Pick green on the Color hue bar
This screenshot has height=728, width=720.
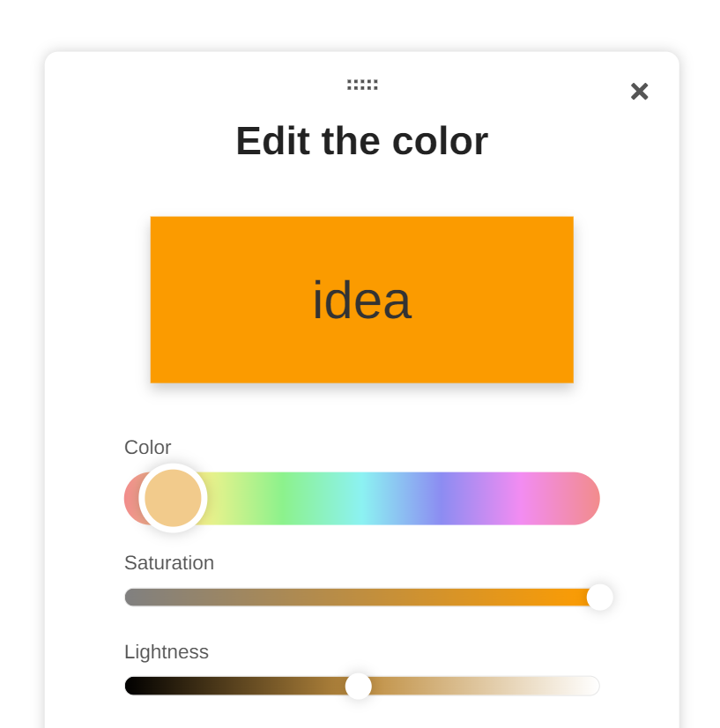pos(281,499)
